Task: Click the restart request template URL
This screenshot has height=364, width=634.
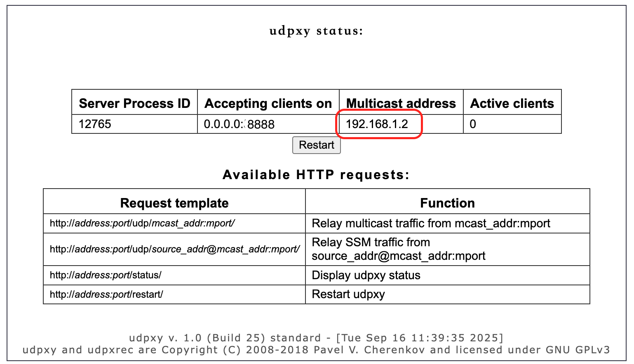Action: point(106,294)
